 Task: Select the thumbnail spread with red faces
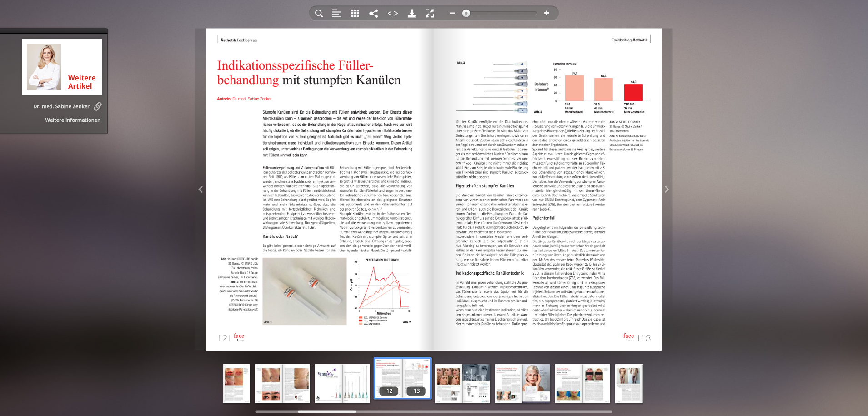click(x=582, y=384)
